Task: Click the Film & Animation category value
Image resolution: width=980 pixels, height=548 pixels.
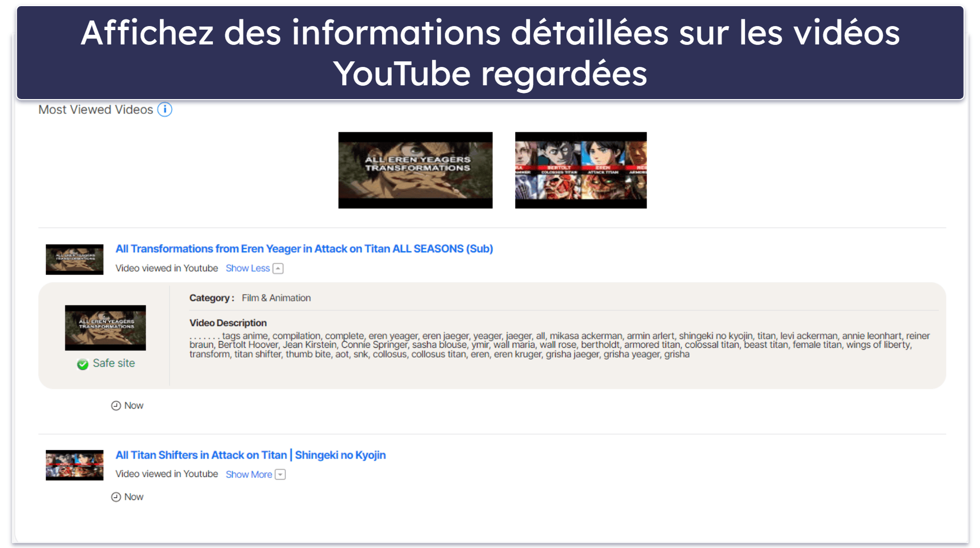Action: (x=276, y=298)
